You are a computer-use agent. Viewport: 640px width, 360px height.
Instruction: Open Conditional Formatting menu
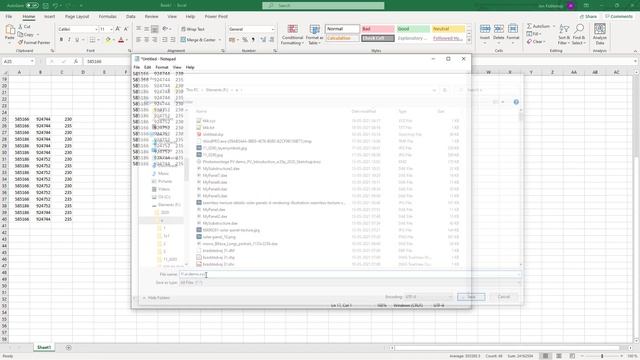point(292,35)
